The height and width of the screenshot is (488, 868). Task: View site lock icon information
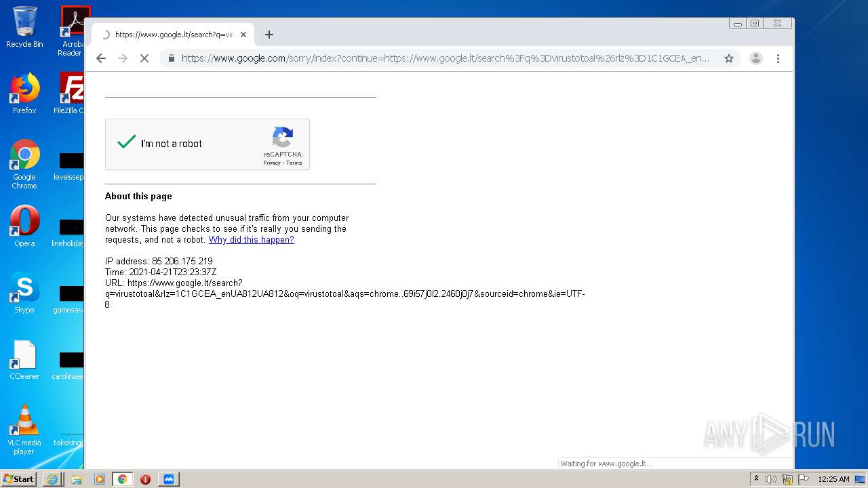coord(171,58)
